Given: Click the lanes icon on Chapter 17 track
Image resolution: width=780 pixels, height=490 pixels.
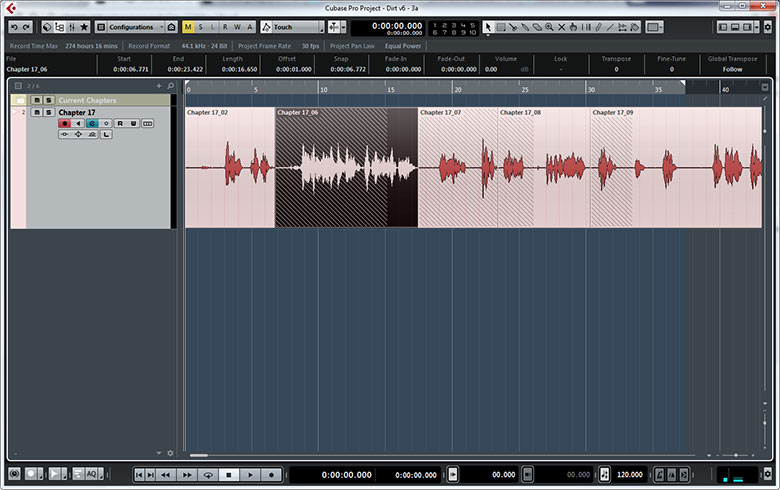Looking at the screenshot, I should pyautogui.click(x=148, y=123).
